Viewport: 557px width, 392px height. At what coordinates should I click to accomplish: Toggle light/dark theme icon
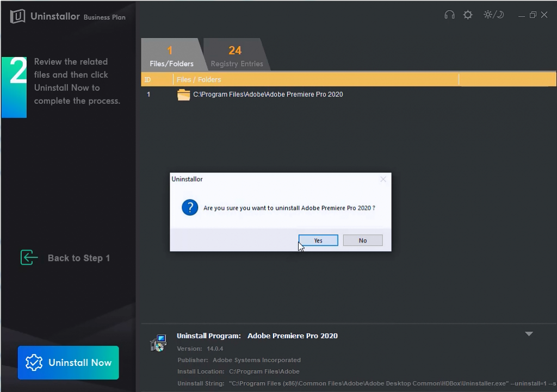494,15
